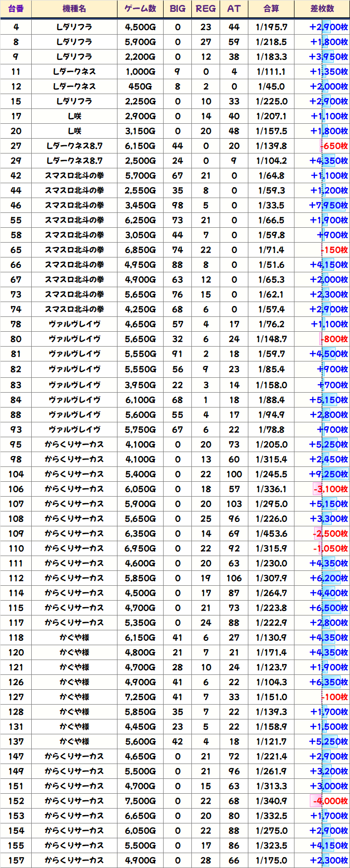350x868 pixels.
Task: Select the "6,850G" game count cell
Action: coord(140,250)
